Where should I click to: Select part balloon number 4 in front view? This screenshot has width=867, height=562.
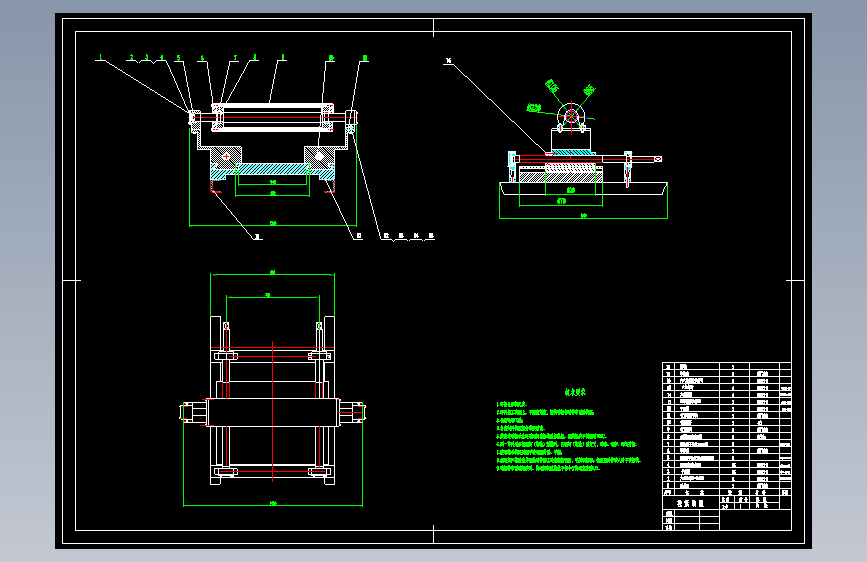tap(162, 57)
